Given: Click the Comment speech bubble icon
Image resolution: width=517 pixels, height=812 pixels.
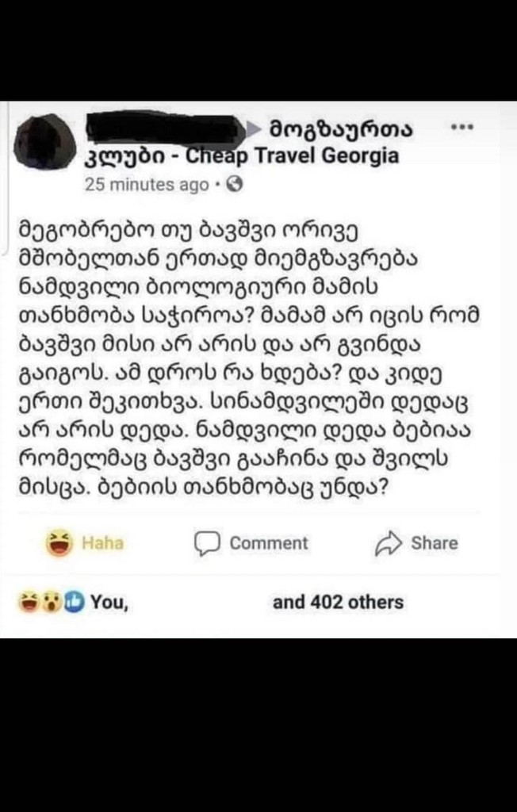Looking at the screenshot, I should coord(206,543).
